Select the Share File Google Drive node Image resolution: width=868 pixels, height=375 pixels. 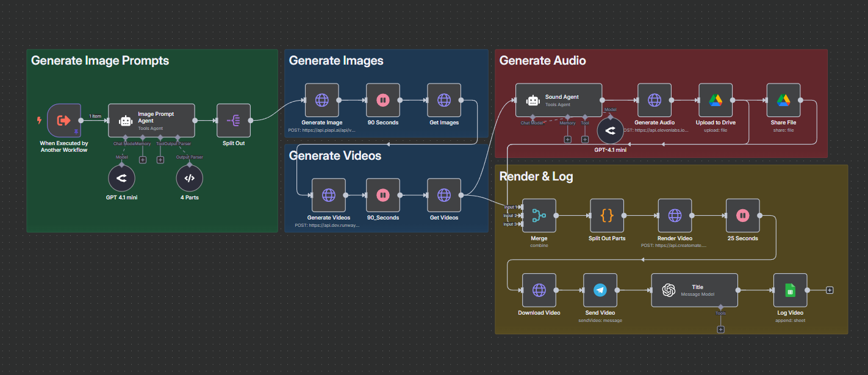[x=783, y=100]
